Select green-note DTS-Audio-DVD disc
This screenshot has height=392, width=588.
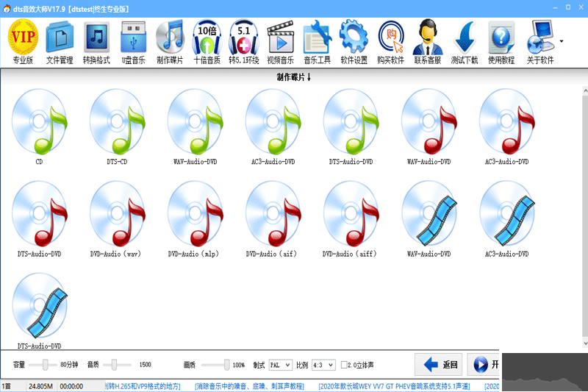pos(351,126)
